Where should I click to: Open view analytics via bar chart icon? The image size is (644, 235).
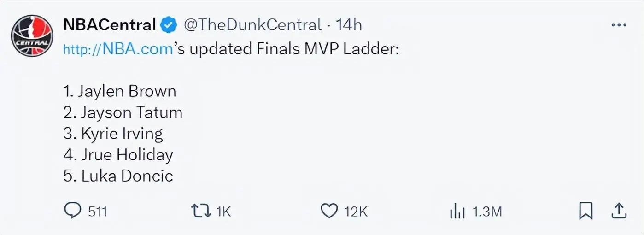456,211
